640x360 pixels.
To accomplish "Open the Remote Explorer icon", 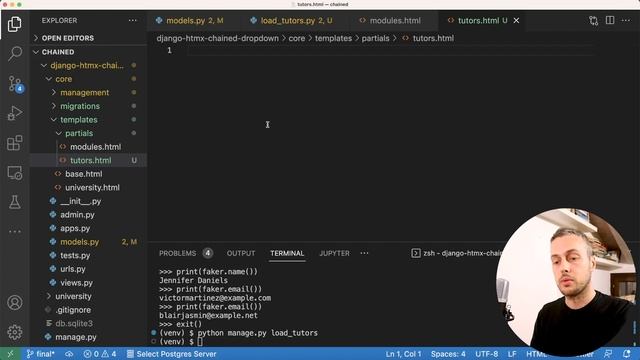I will coord(15,173).
